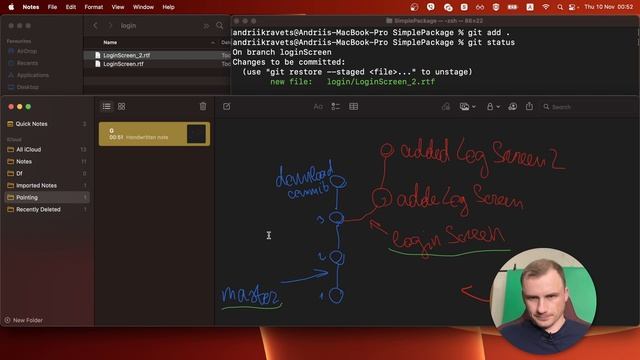
Task: Sort by the Name column in Finder
Action: pos(110,42)
